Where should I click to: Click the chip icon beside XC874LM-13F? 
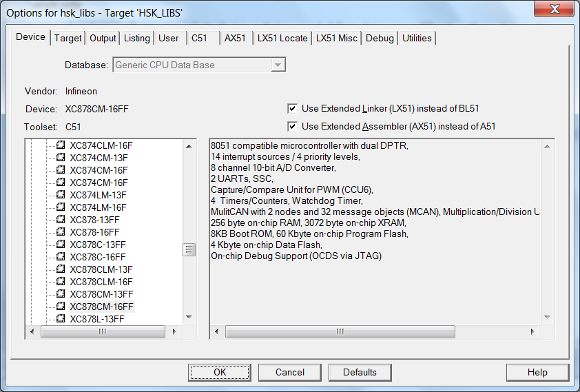pyautogui.click(x=61, y=195)
